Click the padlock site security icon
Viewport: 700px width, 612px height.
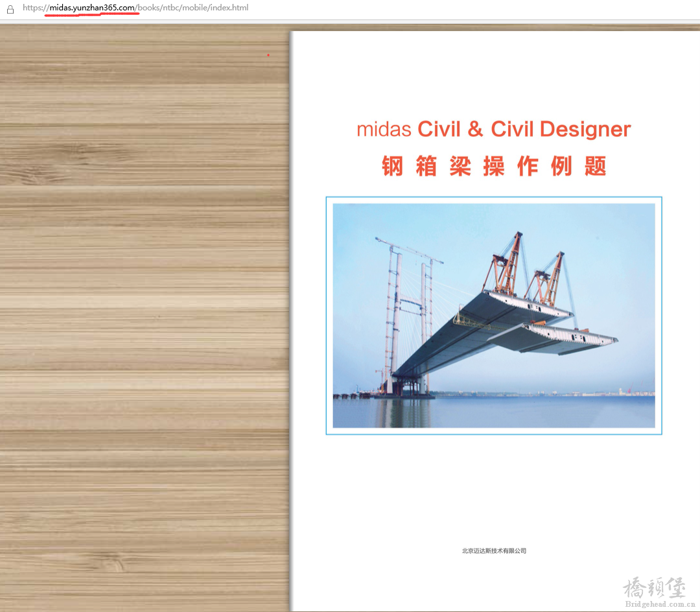click(10, 9)
